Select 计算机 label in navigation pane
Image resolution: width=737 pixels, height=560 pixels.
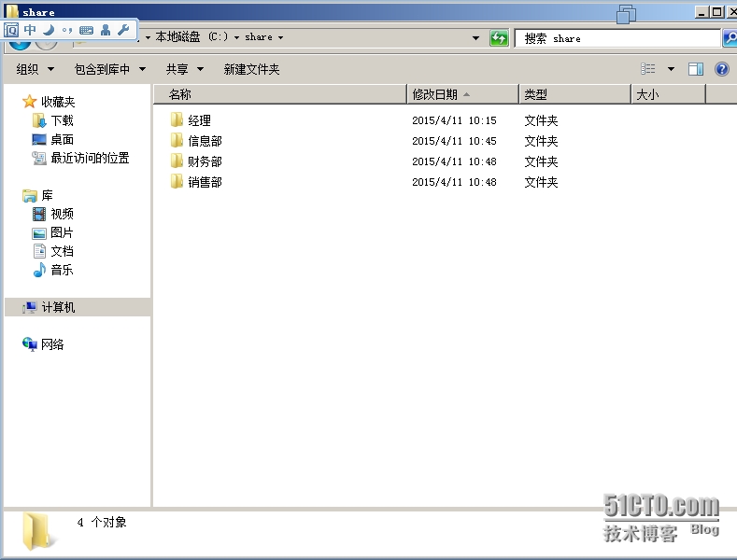58,307
